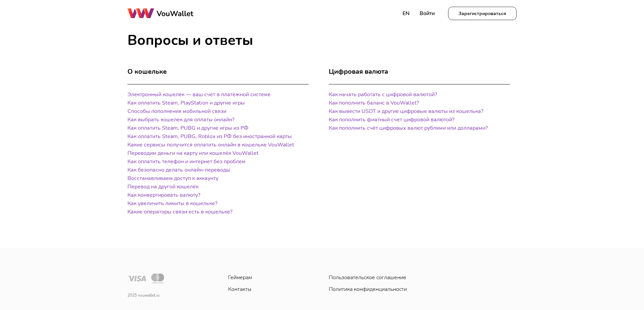This screenshot has width=644, height=310.
Task: Click the VouWallet logo
Action: pos(160,13)
